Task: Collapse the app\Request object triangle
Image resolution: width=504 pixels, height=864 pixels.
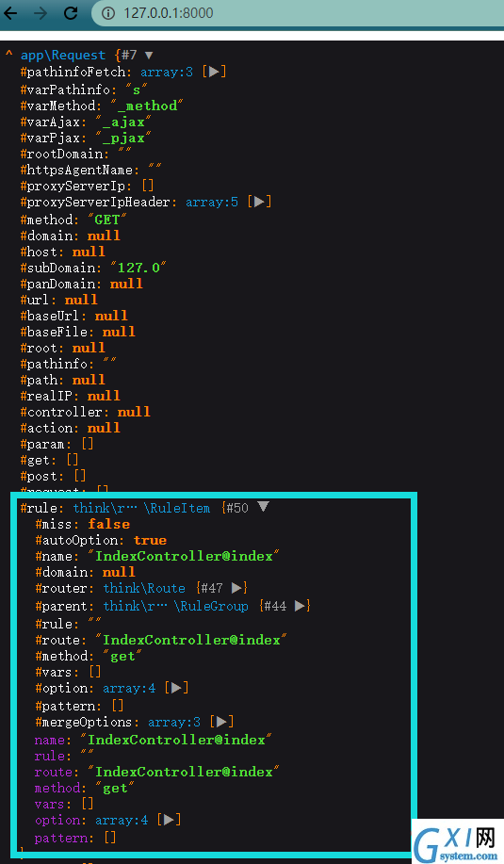Action: click(148, 55)
